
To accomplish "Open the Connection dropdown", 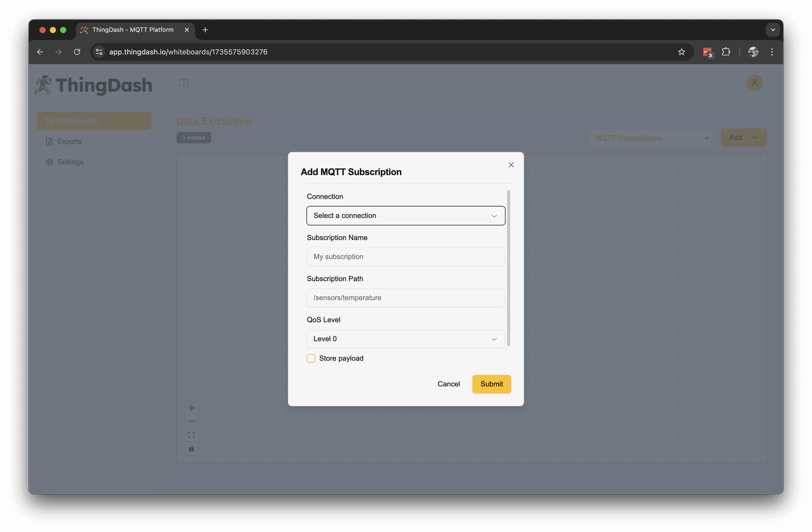I will pyautogui.click(x=406, y=216).
